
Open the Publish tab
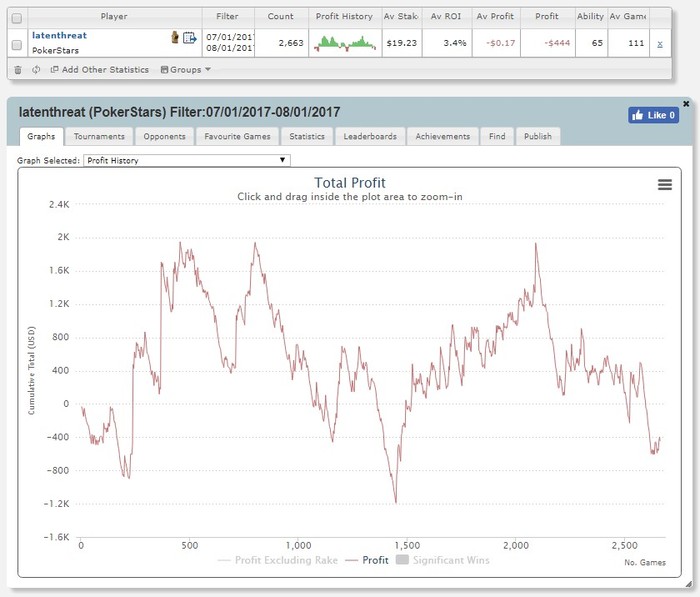tap(538, 136)
